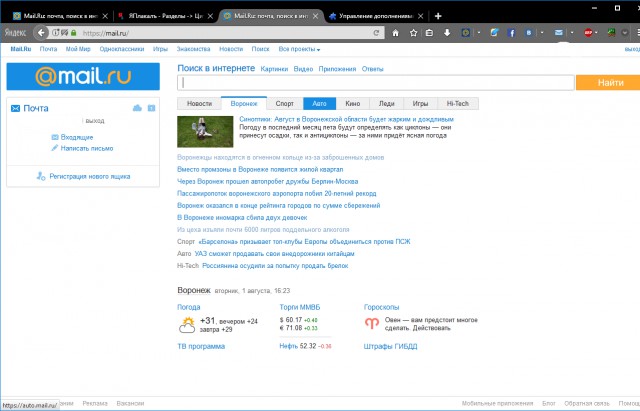Open the weather news thumbnail image
The image size is (640, 411).
point(205,131)
